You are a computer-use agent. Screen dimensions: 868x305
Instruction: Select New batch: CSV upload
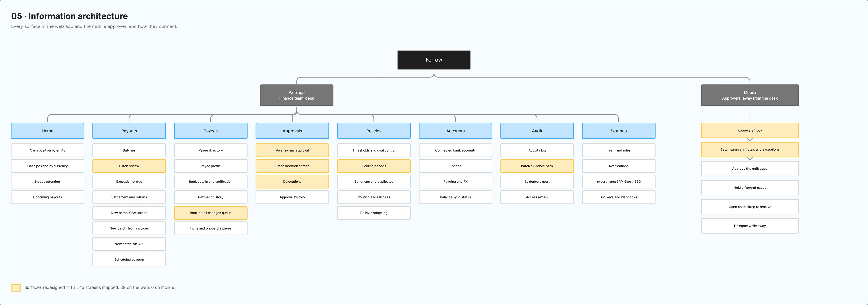(129, 213)
